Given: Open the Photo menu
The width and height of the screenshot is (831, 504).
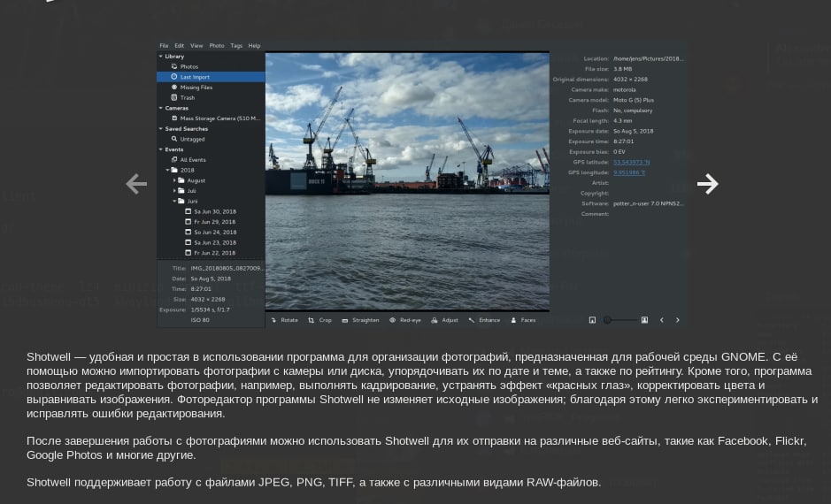Looking at the screenshot, I should [x=217, y=45].
